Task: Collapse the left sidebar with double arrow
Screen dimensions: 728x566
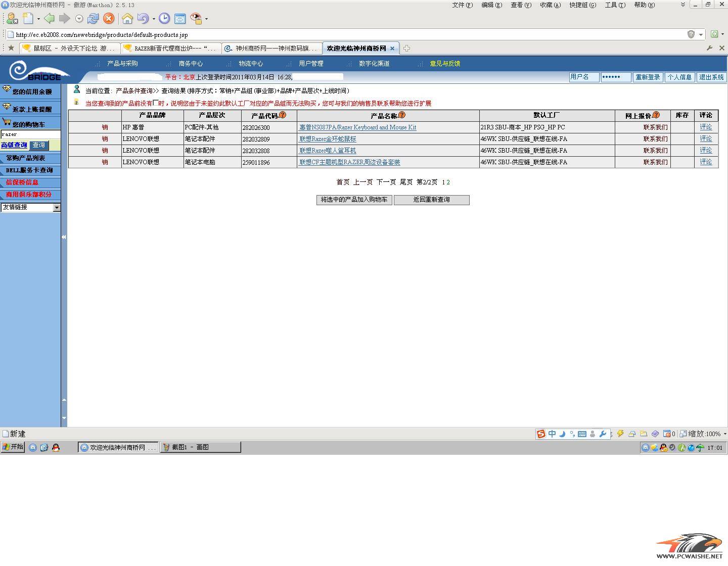Action: pos(64,237)
